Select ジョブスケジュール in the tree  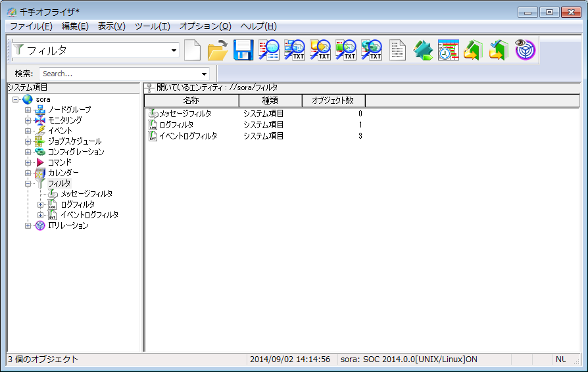point(74,141)
